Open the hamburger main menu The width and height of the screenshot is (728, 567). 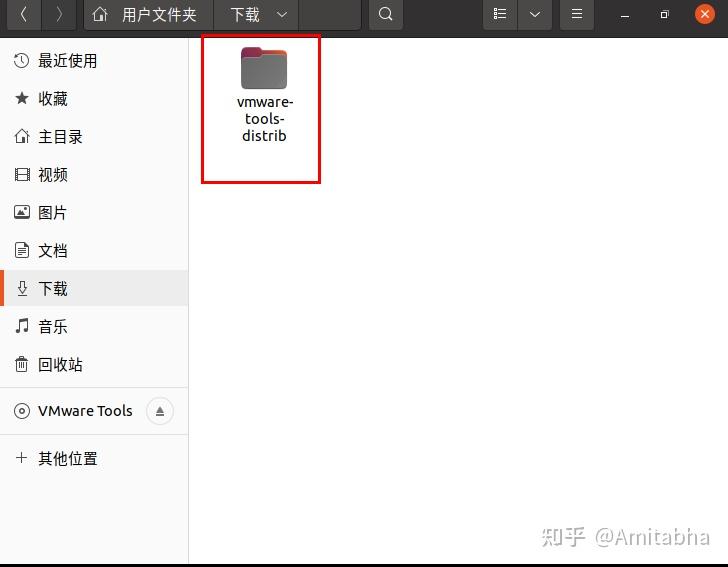(577, 14)
